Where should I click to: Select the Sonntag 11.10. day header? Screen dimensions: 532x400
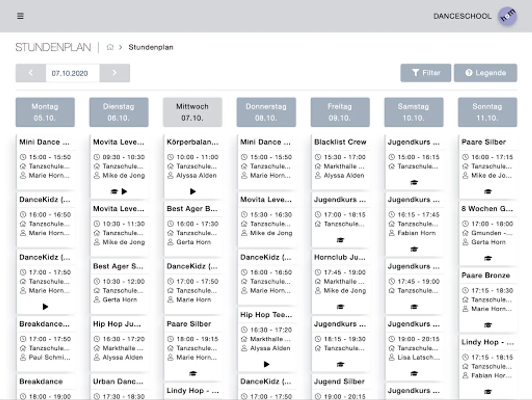(x=488, y=112)
